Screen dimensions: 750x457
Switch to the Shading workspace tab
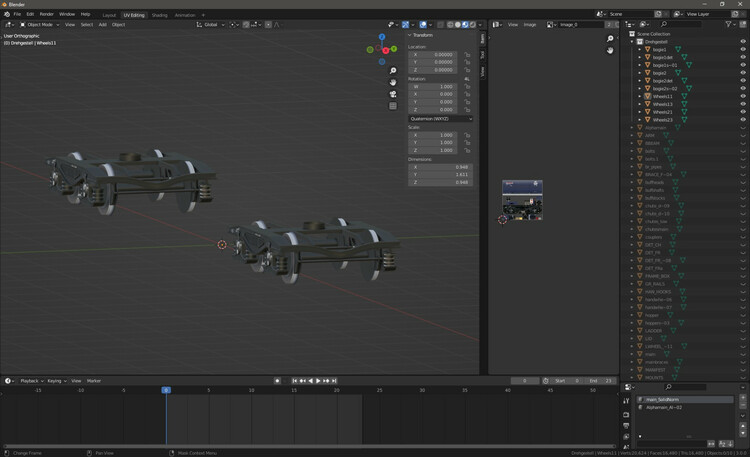tap(160, 15)
